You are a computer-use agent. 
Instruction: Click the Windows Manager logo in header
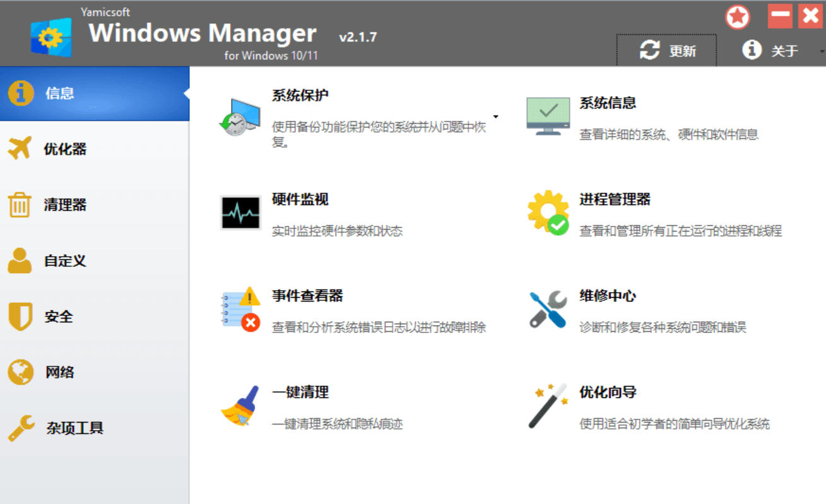[51, 37]
